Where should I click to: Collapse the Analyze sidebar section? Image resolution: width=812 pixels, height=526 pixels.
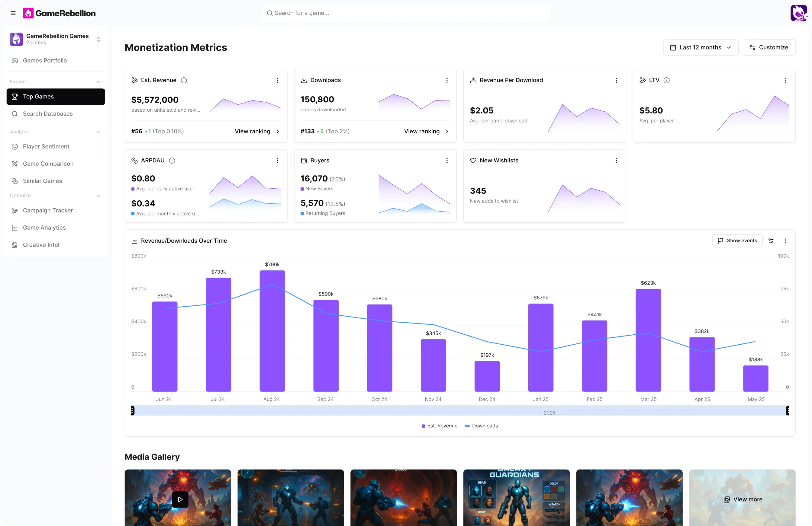tap(98, 132)
